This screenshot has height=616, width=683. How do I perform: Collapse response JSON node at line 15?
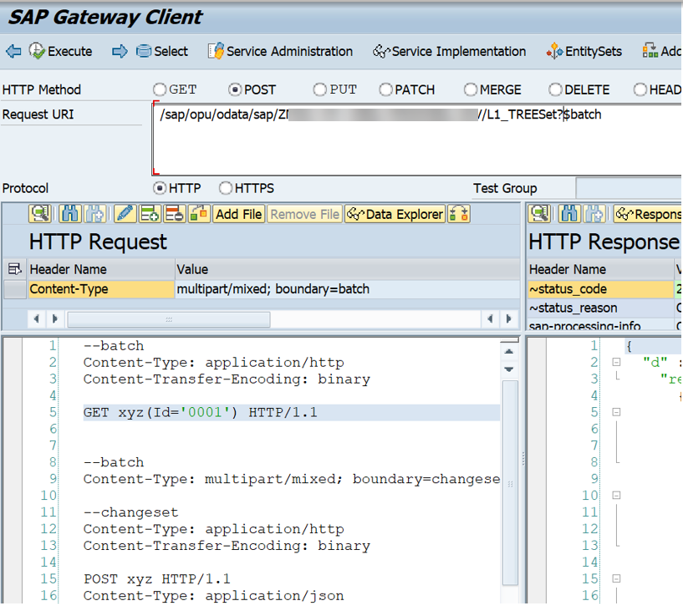(616, 578)
